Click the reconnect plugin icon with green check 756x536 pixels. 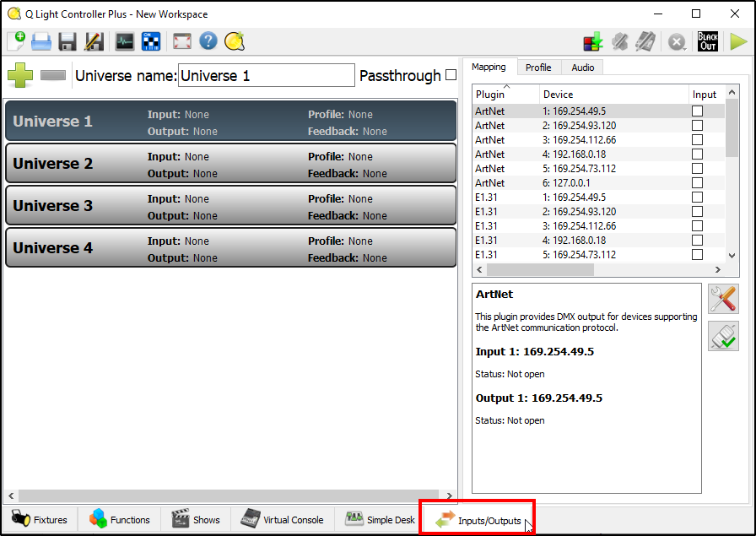pos(723,336)
